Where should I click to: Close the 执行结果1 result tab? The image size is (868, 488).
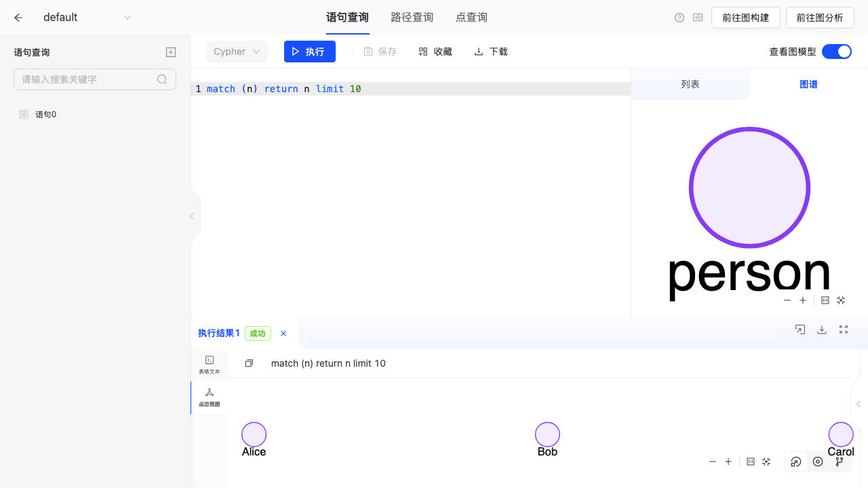[283, 333]
